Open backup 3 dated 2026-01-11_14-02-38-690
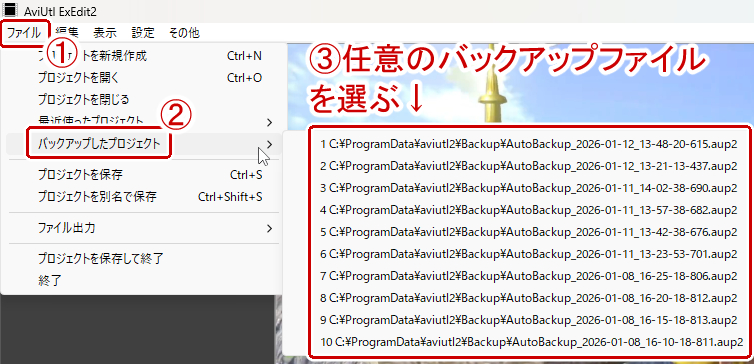 (528, 188)
